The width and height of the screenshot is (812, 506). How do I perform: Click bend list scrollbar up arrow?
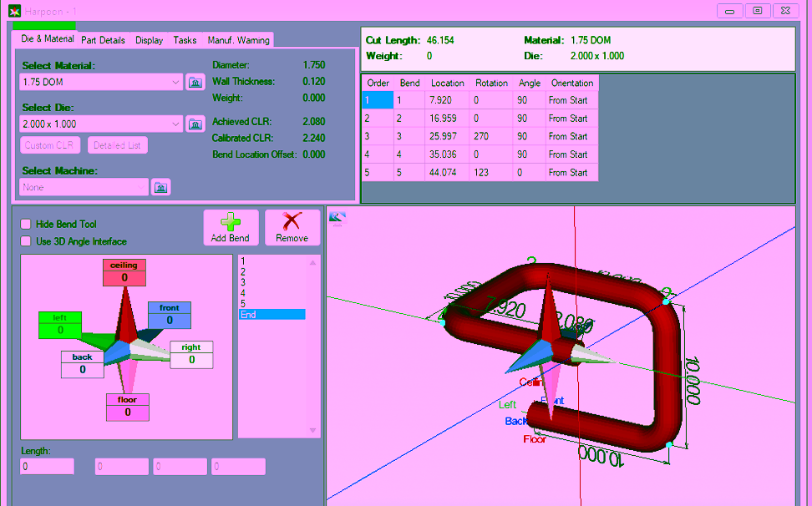tap(312, 263)
